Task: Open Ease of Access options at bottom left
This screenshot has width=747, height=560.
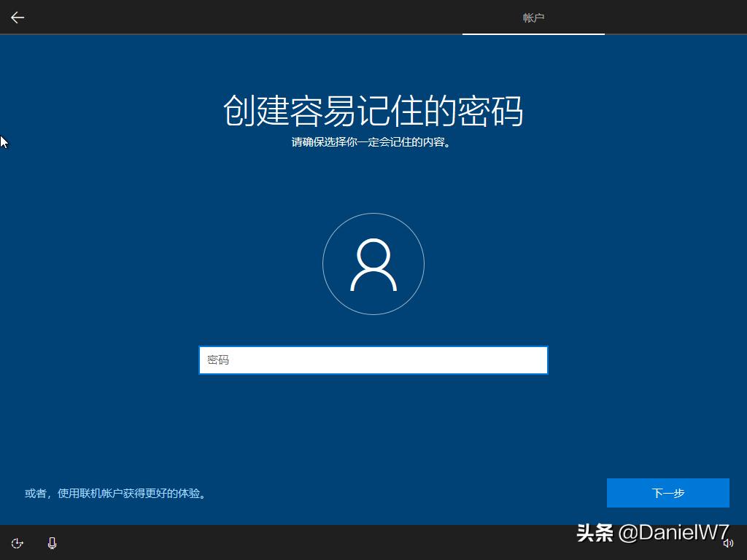Action: point(17,543)
